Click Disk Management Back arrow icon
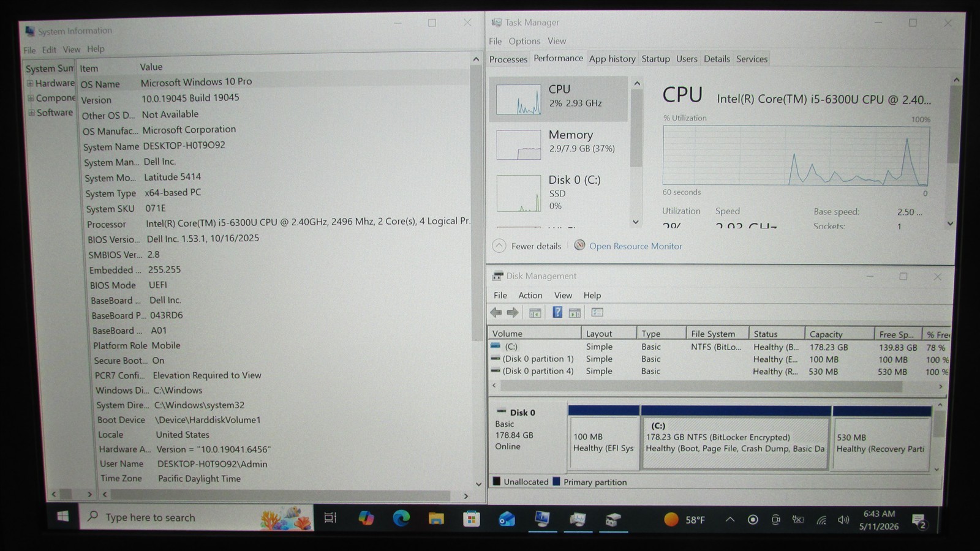Screen dimensions: 980x551 click(496, 313)
